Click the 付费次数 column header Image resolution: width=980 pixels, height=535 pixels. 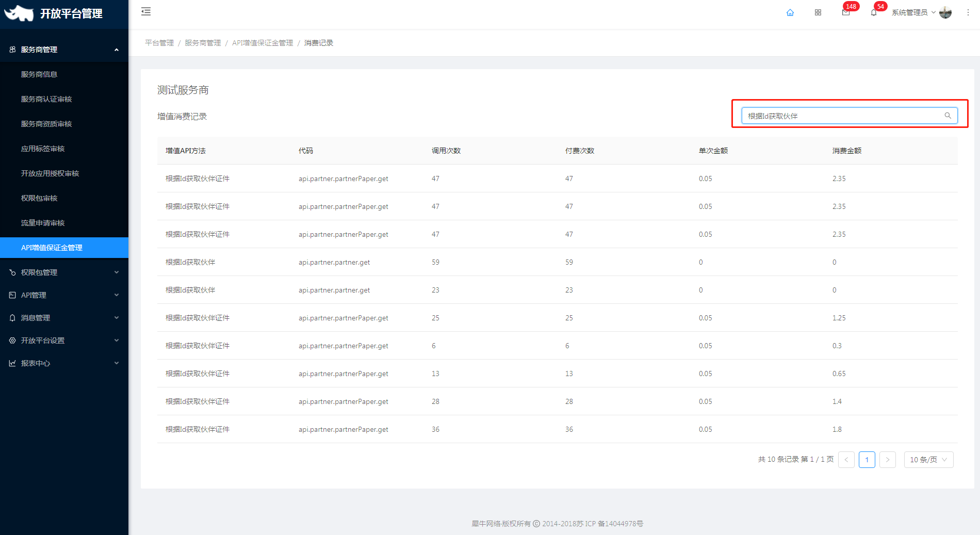tap(580, 151)
